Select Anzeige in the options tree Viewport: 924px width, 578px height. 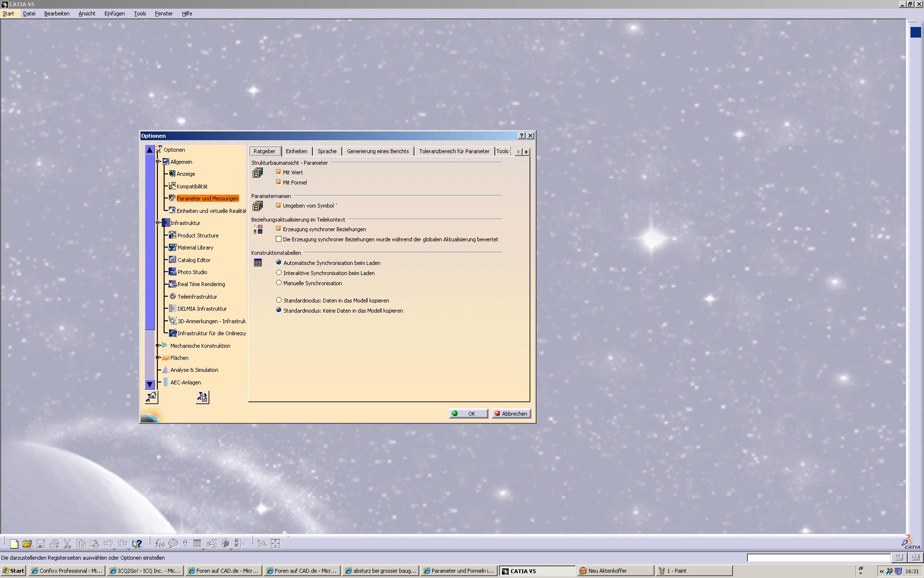coord(186,174)
